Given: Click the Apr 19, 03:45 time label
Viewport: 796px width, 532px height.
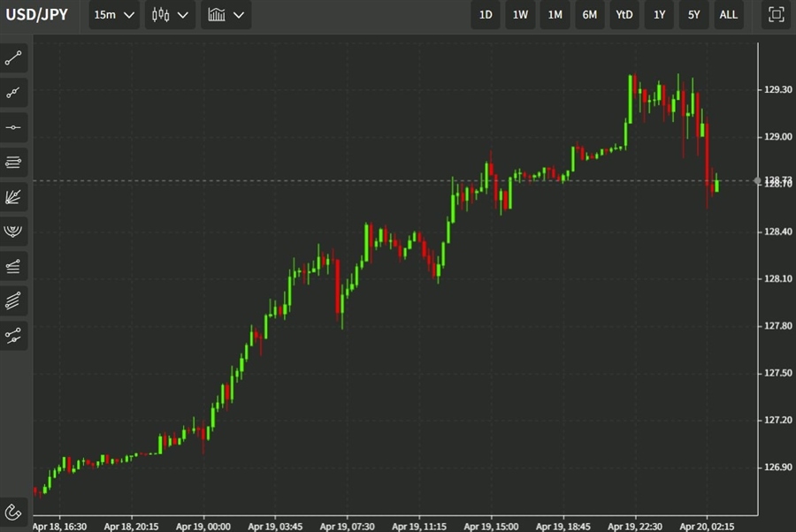Looking at the screenshot, I should pos(275,527).
